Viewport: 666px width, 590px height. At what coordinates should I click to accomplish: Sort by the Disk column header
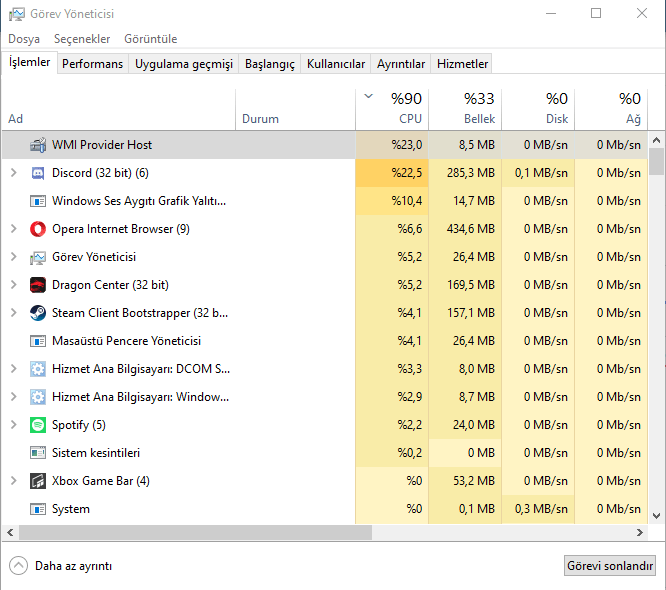coord(538,109)
